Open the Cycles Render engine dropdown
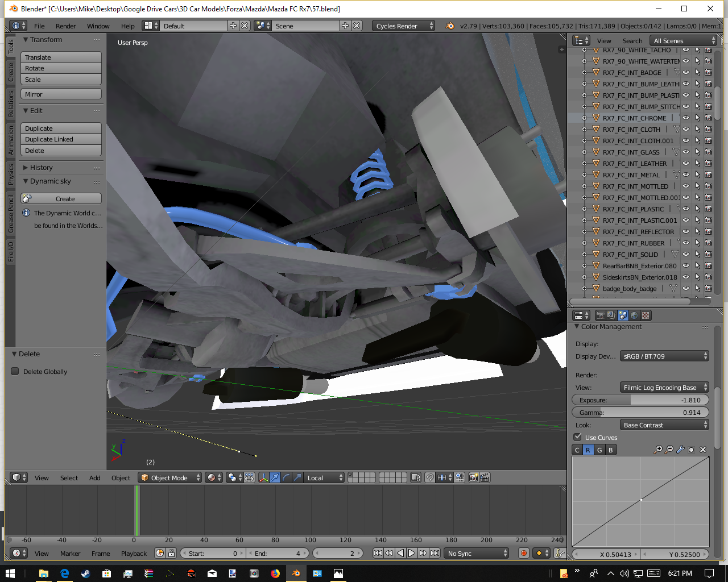 pyautogui.click(x=403, y=26)
